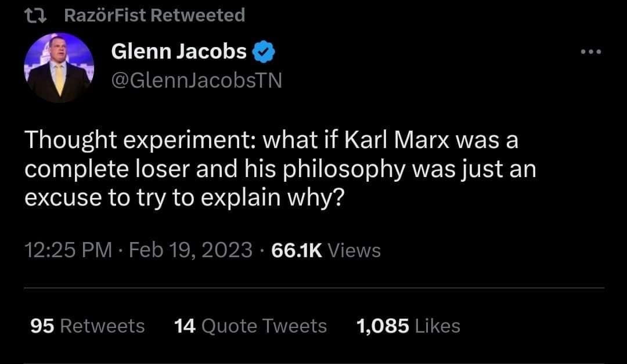Viewport: 627px width, 364px height.
Task: Show the 1,085 Likes list
Action: pyautogui.click(x=408, y=326)
